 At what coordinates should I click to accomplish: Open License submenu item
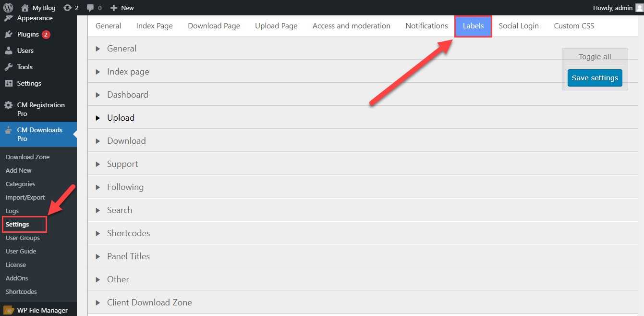[x=16, y=265]
